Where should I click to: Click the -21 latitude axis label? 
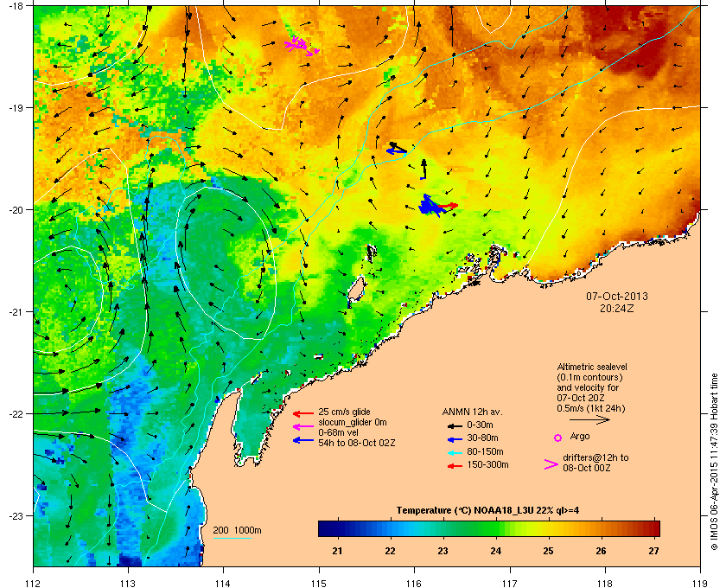click(x=16, y=312)
